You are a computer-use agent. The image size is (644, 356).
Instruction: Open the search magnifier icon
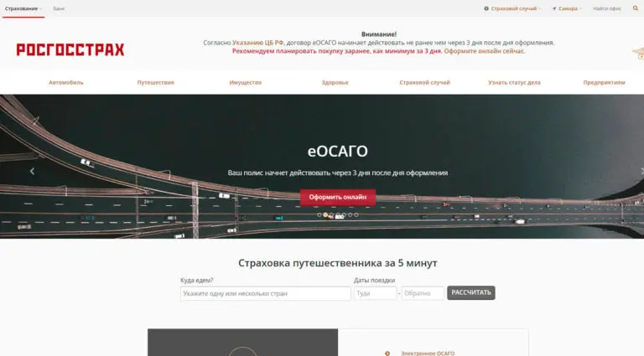point(635,8)
